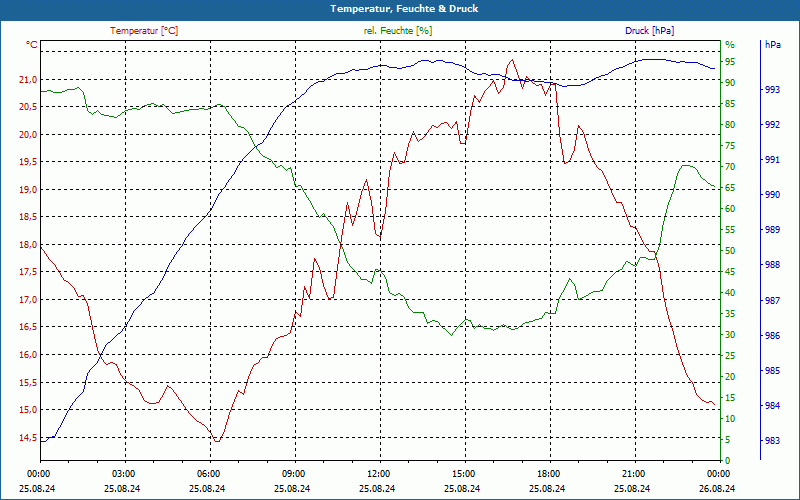
Task: Click the "984" pressure axis value
Action: coord(772,406)
